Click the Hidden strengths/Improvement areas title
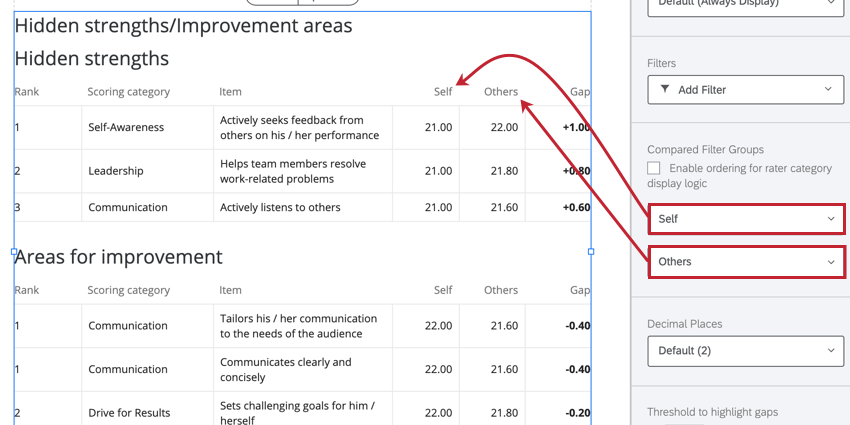The height and width of the screenshot is (425, 850). pos(183,26)
